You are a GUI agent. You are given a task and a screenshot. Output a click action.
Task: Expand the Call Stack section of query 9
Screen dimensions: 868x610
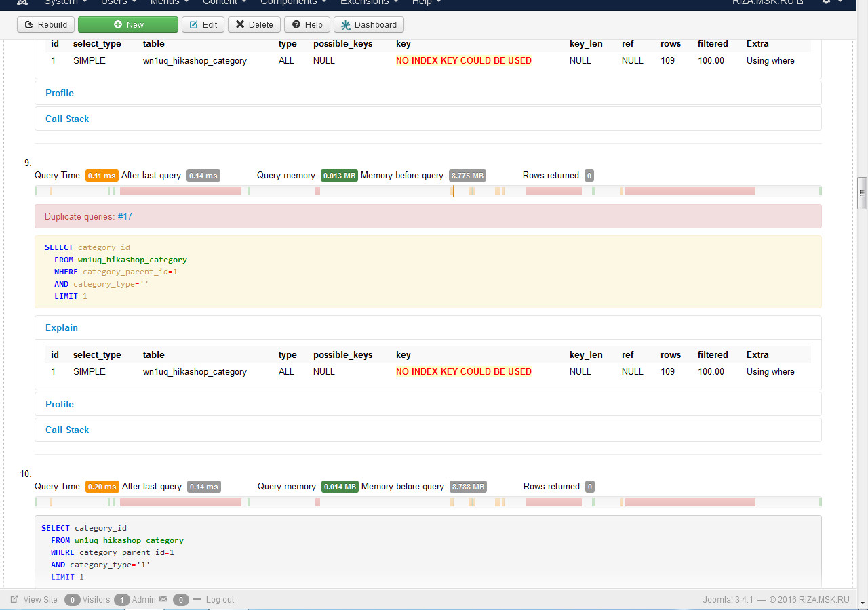(x=67, y=430)
